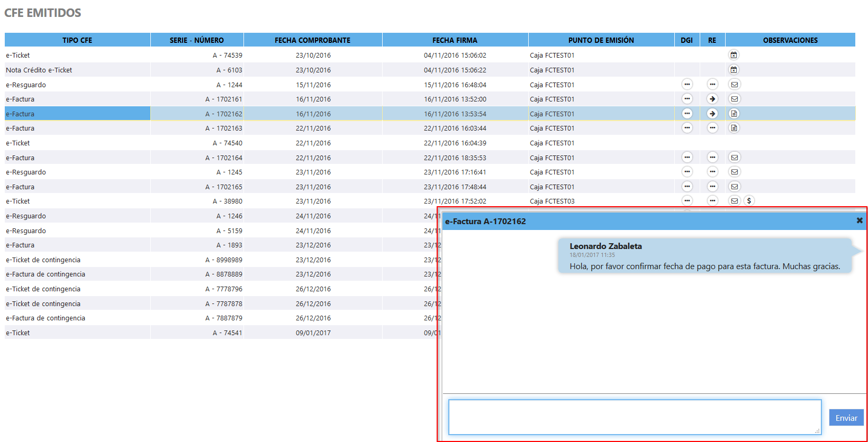Click the SERIE - NÚMERO column header
This screenshot has width=868, height=442.
click(197, 40)
